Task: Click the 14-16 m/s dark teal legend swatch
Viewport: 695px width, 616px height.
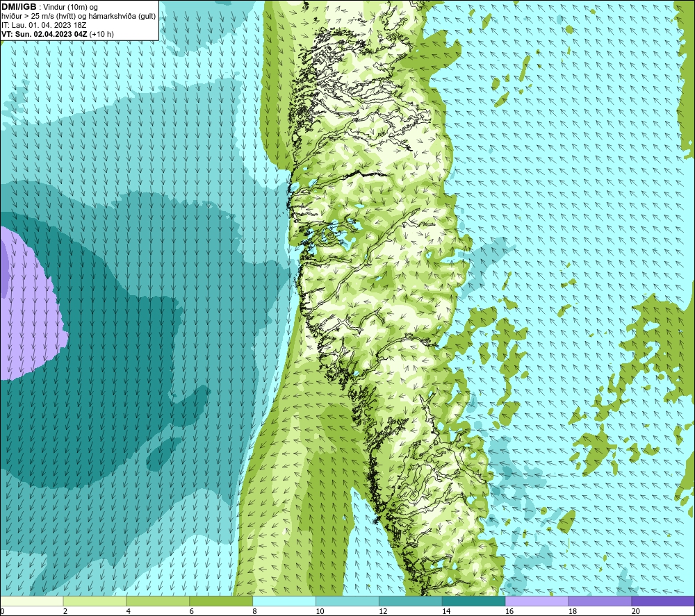Action: tap(474, 601)
